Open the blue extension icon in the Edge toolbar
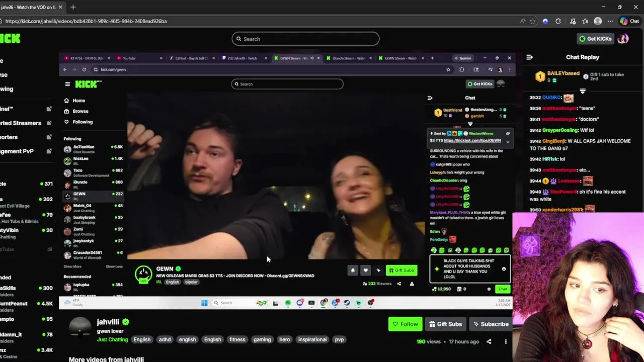The width and height of the screenshot is (644, 362). (545, 21)
